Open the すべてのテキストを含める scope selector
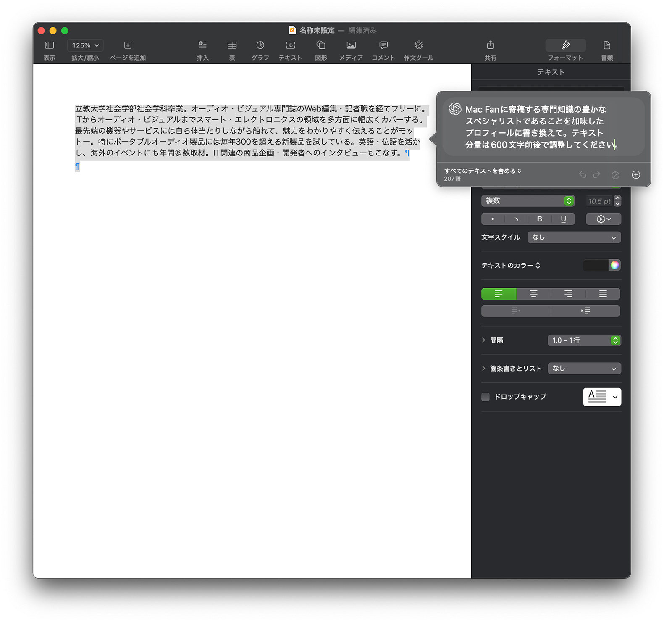Screen dimensions: 672x622 coord(483,171)
